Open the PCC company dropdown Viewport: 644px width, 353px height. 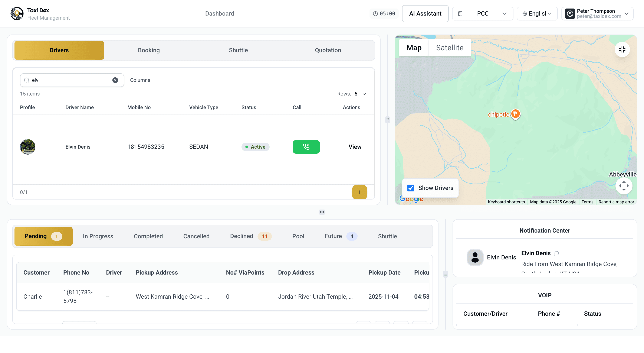point(483,13)
